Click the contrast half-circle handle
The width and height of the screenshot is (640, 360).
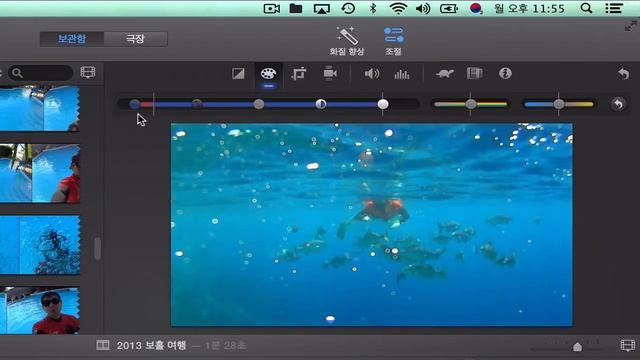pos(321,104)
